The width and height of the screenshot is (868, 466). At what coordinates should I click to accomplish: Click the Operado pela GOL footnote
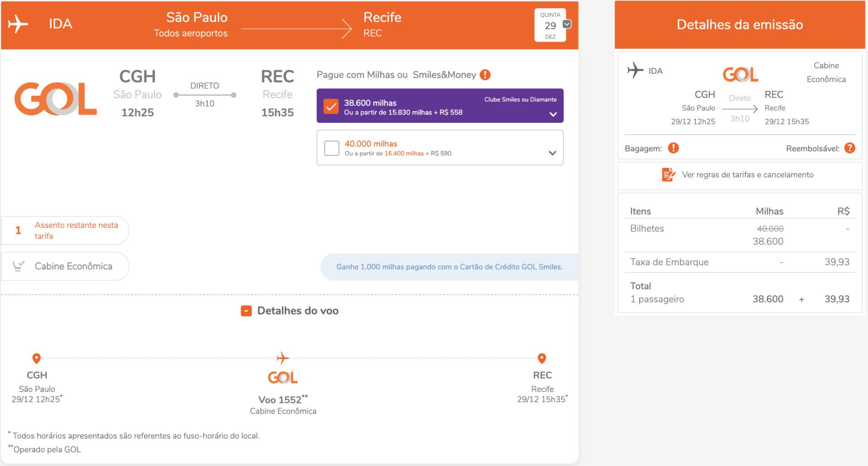coord(45,449)
